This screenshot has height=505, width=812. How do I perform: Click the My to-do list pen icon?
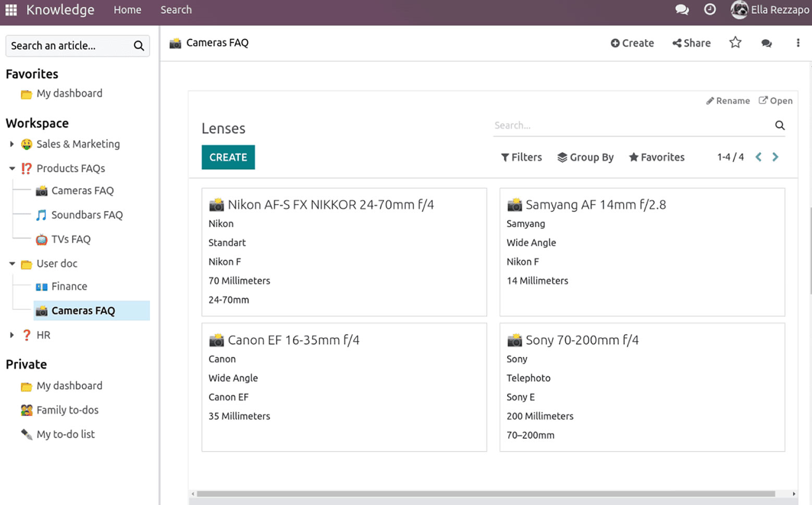(x=27, y=435)
